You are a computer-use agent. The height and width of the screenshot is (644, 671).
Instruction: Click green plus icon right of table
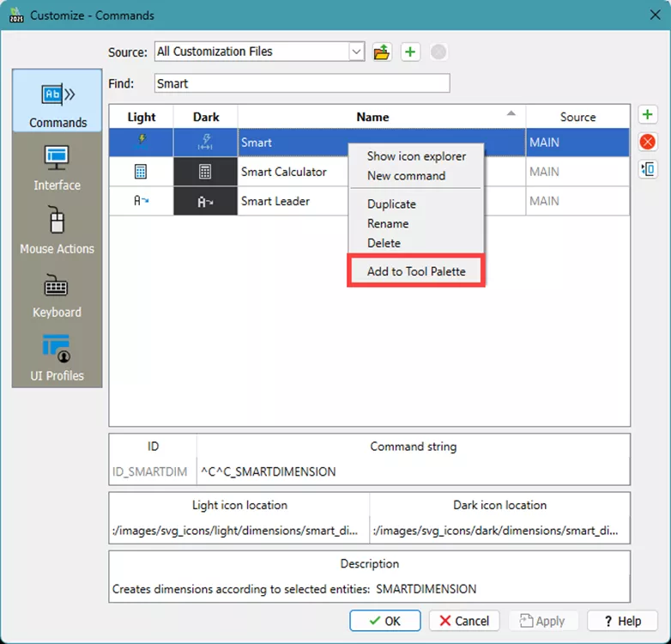click(648, 115)
